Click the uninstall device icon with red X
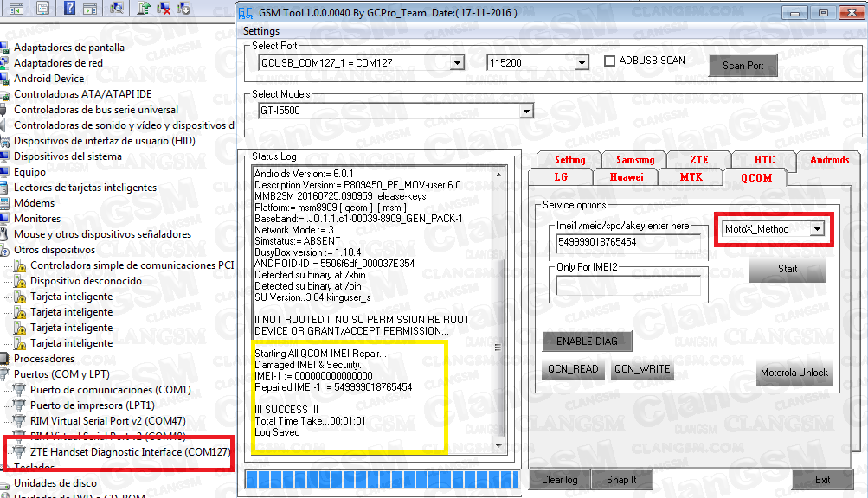868x498 pixels. coord(164,8)
